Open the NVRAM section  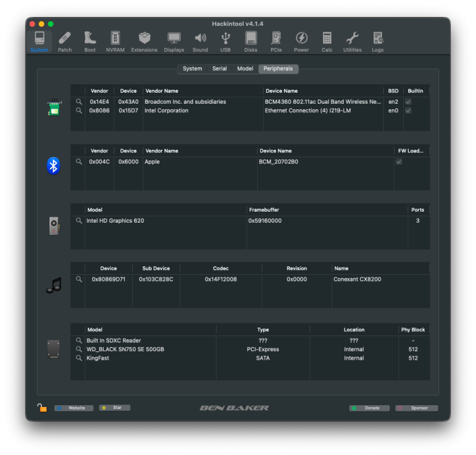coord(115,42)
